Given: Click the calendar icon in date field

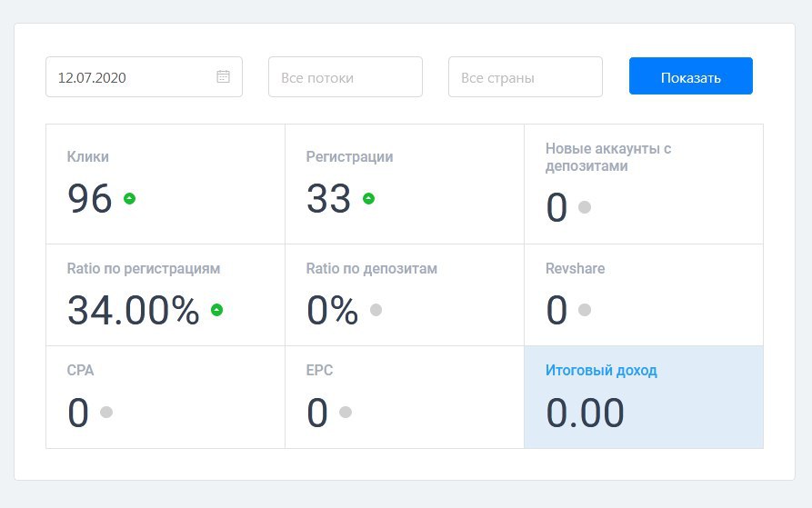Looking at the screenshot, I should [223, 76].
